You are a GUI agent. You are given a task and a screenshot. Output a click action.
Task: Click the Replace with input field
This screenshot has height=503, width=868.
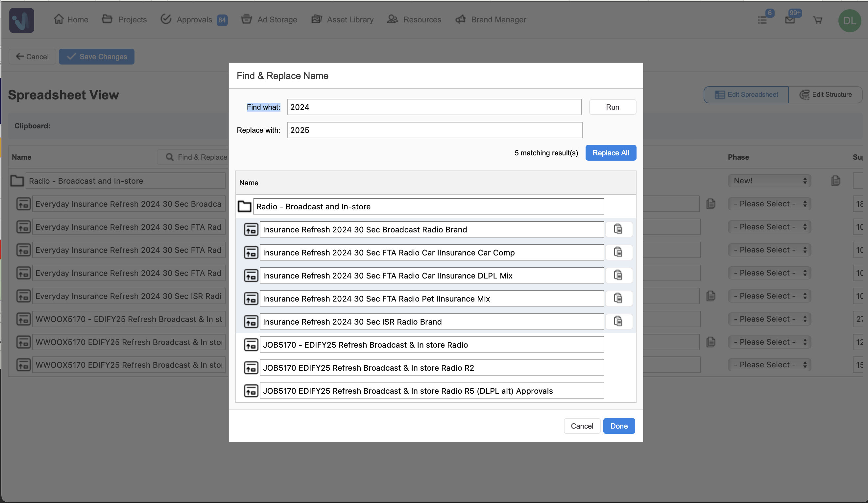434,130
